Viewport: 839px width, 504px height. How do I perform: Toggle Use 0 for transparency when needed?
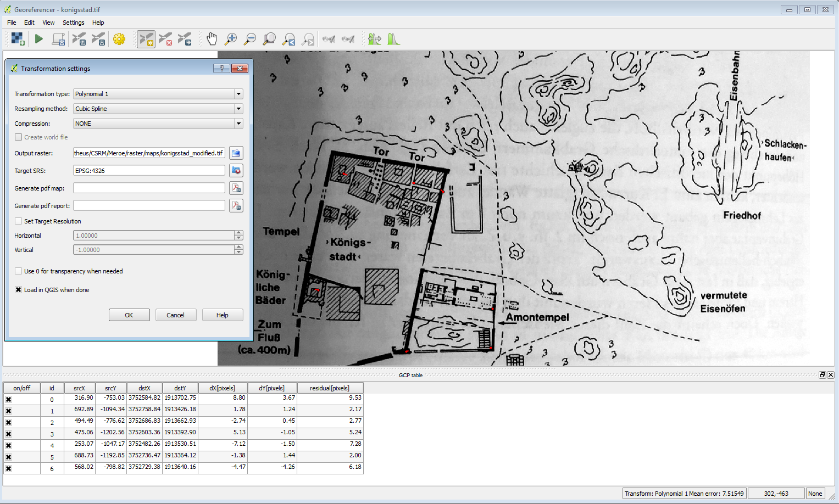[19, 271]
